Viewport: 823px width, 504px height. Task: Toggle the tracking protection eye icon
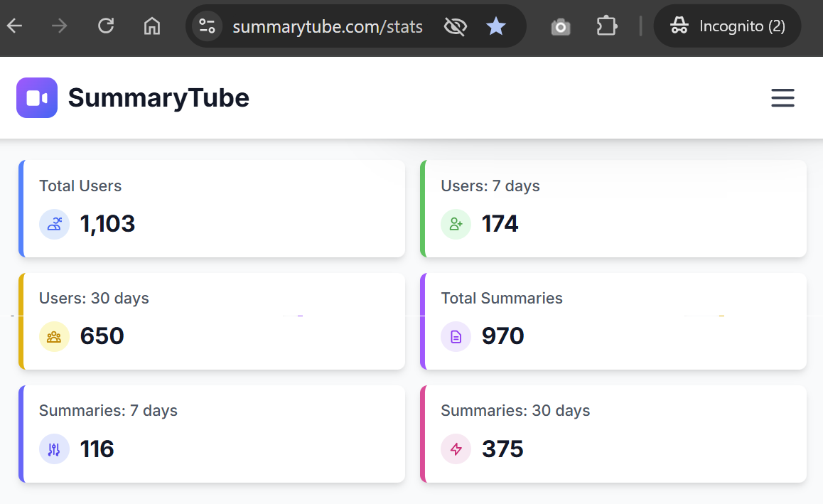tap(455, 27)
